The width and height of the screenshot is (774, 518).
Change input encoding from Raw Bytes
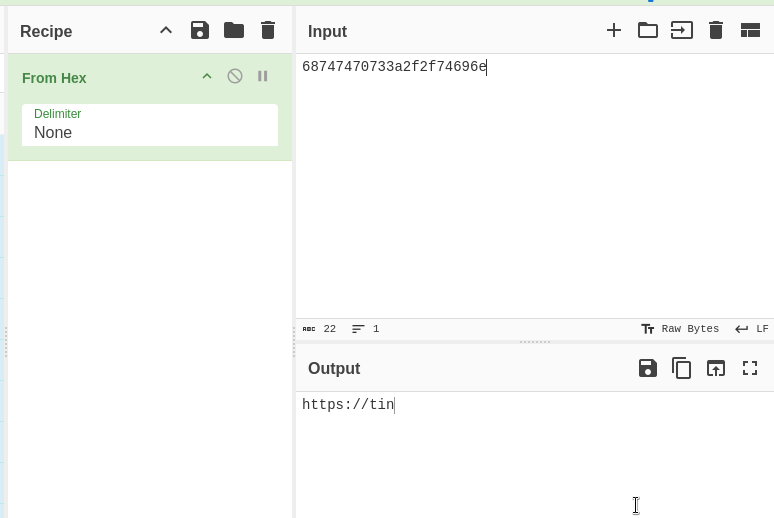coord(680,329)
